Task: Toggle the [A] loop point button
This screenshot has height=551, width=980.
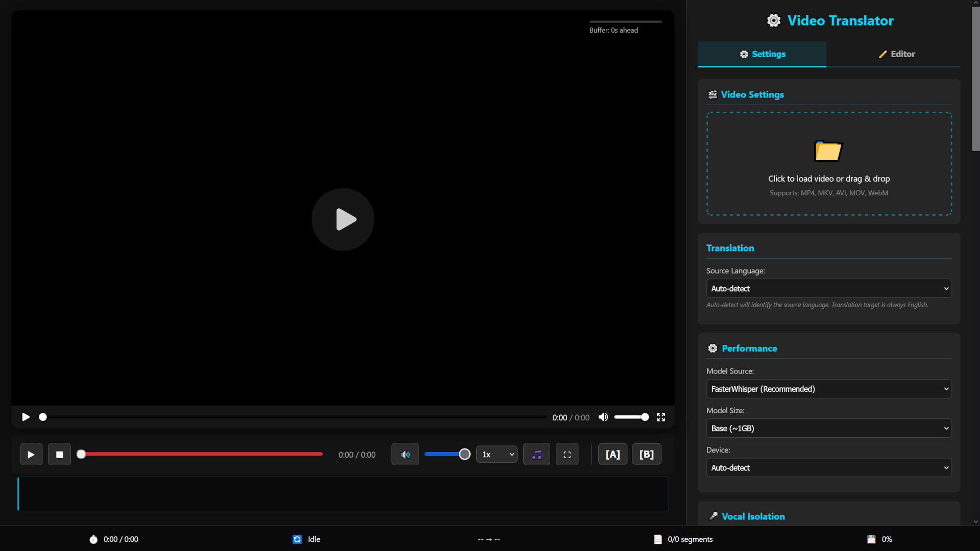Action: pyautogui.click(x=612, y=454)
